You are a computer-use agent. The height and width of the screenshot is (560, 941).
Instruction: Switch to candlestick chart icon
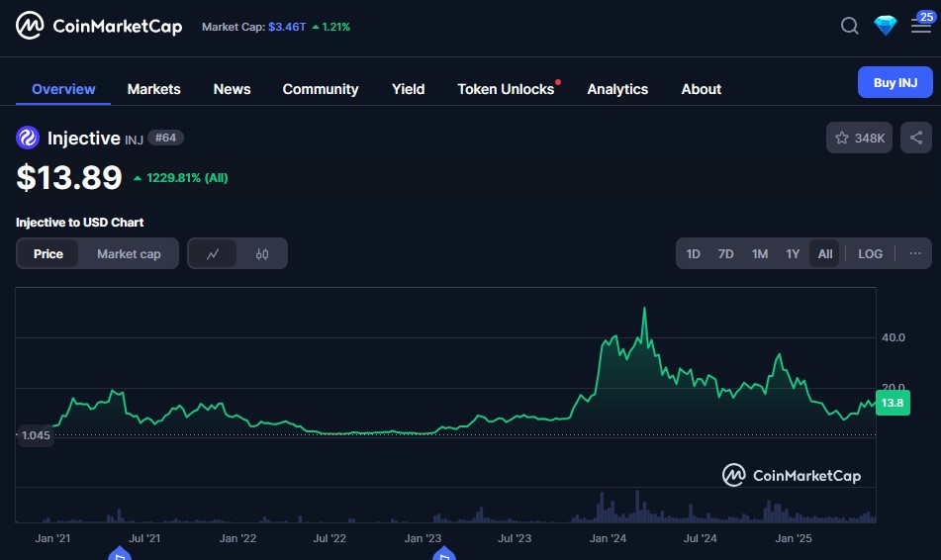coord(262,254)
